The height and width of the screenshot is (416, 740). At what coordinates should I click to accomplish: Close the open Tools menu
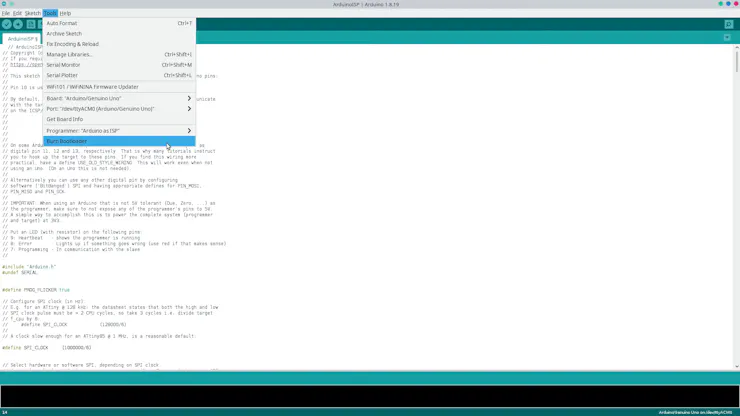[x=50, y=13]
